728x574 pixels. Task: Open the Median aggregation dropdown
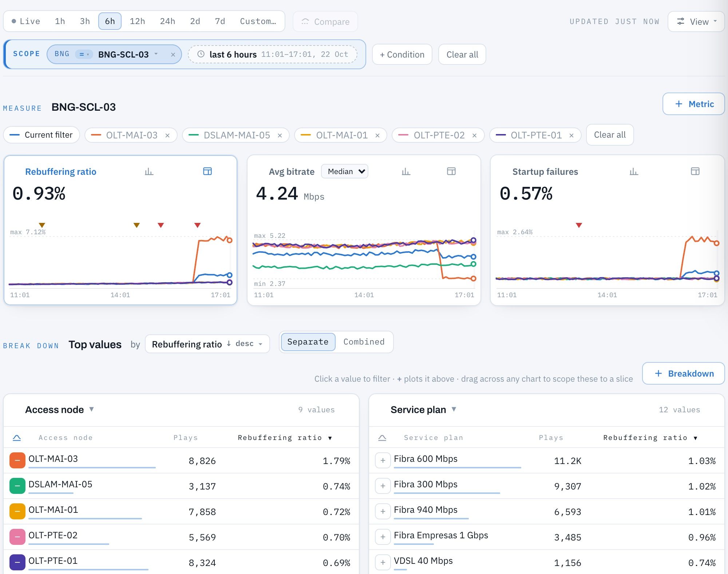click(345, 172)
